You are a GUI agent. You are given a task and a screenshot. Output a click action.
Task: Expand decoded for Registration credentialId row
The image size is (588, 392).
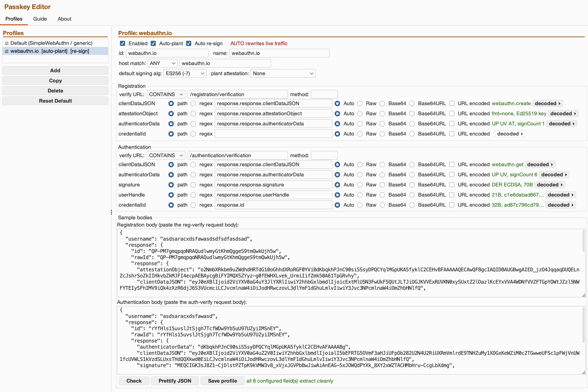coord(510,134)
